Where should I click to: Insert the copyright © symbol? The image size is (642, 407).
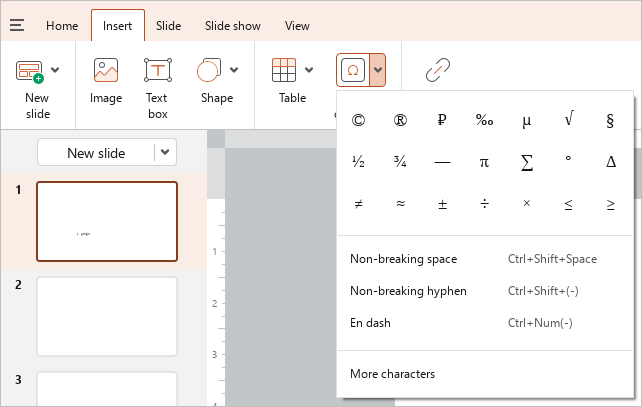pyautogui.click(x=358, y=120)
